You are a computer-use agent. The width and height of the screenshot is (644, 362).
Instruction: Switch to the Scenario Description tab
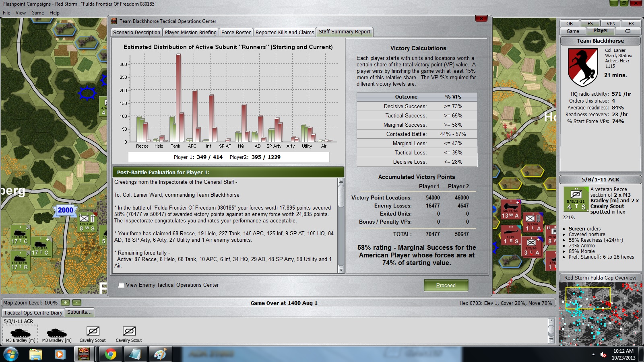[x=136, y=33]
